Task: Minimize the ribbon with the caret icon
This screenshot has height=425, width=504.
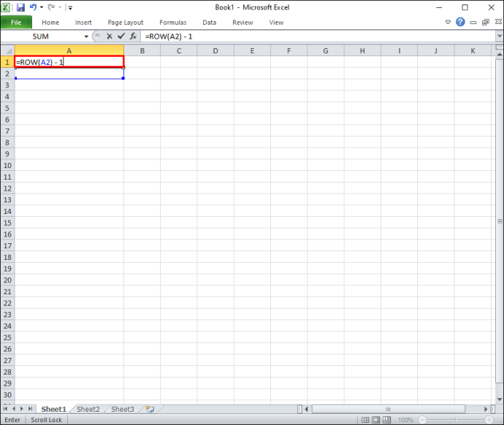Action: tap(448, 22)
